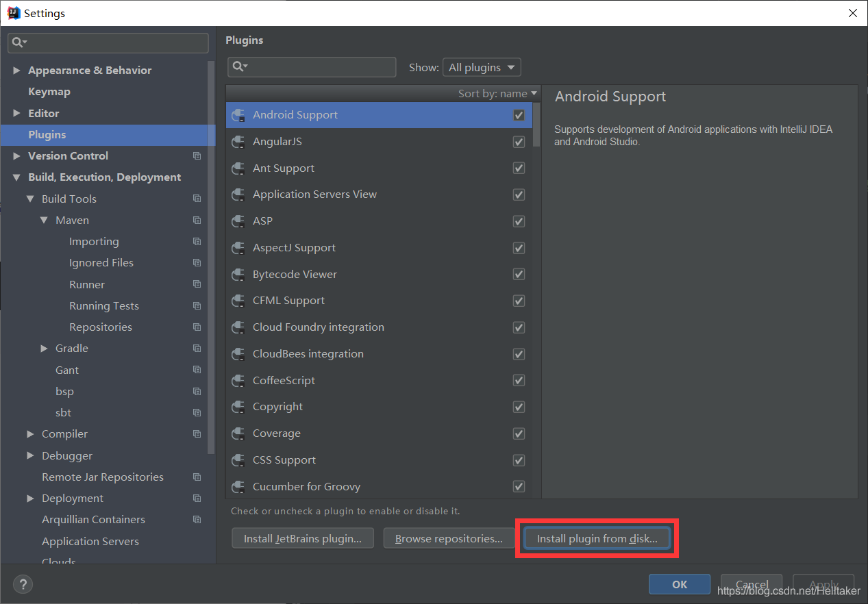Click the Copyright plugin icon

[238, 407]
